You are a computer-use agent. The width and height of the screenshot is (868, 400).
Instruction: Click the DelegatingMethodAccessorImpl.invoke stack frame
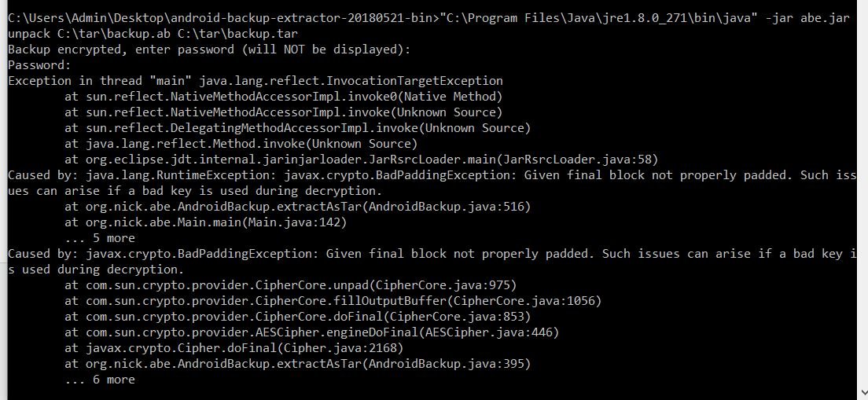(297, 128)
